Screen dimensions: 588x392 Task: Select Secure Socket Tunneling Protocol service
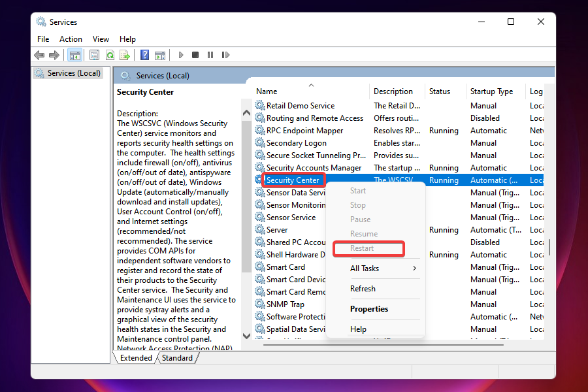click(x=399, y=155)
